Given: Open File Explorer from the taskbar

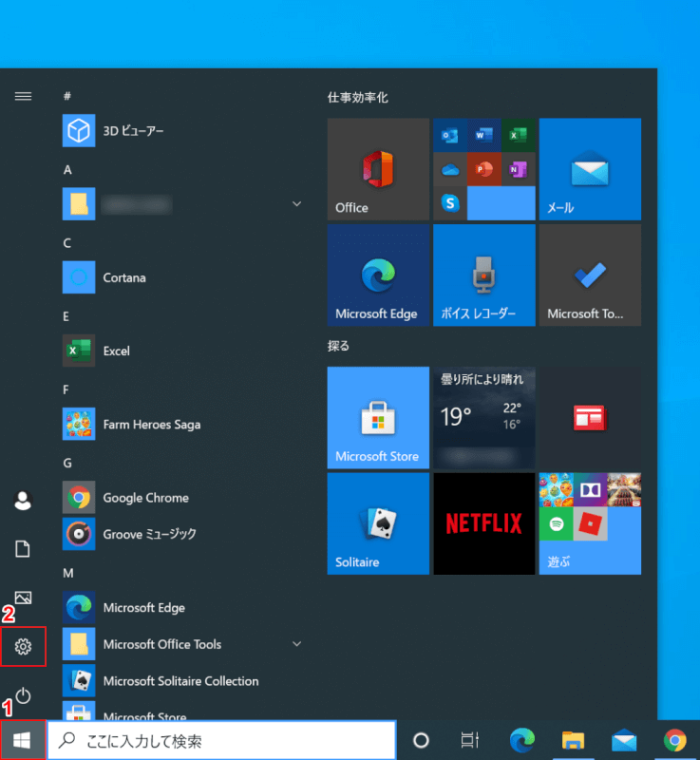Looking at the screenshot, I should coord(572,740).
